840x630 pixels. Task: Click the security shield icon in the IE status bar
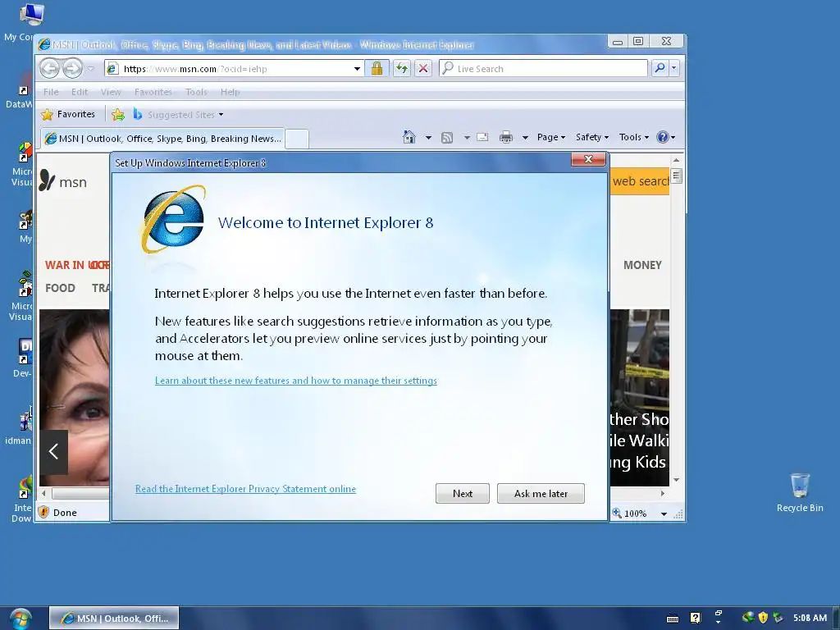(x=44, y=512)
